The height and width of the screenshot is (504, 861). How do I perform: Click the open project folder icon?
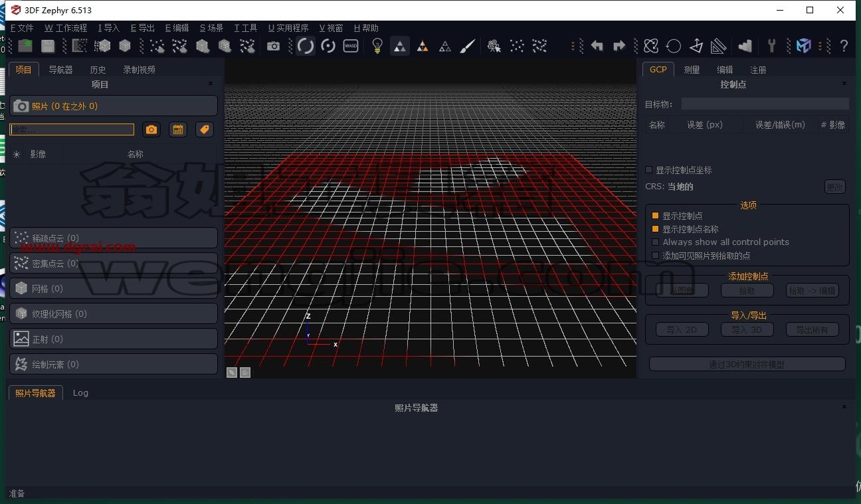coord(25,46)
